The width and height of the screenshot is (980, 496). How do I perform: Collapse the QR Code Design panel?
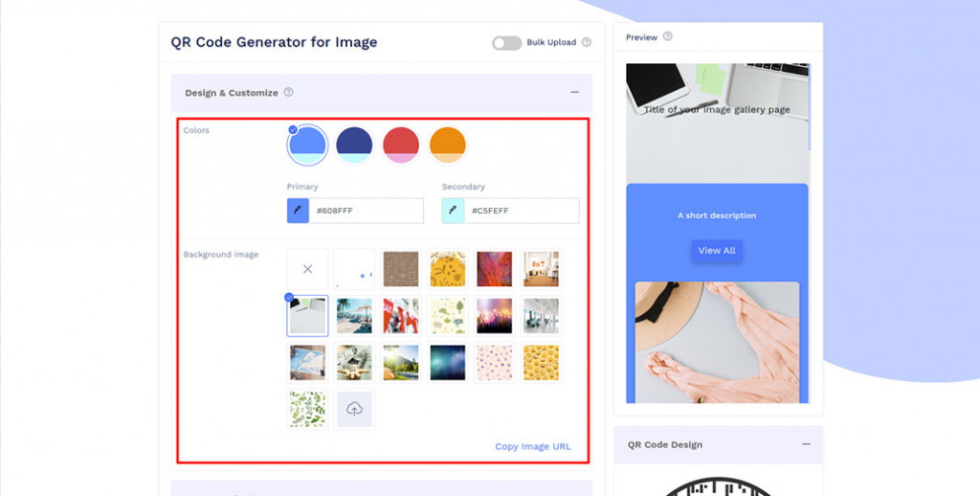tap(806, 445)
